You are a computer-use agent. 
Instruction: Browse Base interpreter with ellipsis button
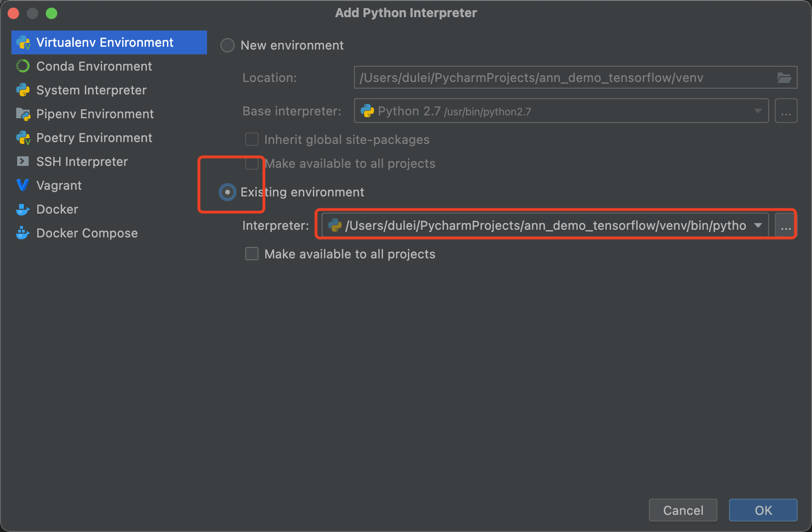tap(786, 111)
